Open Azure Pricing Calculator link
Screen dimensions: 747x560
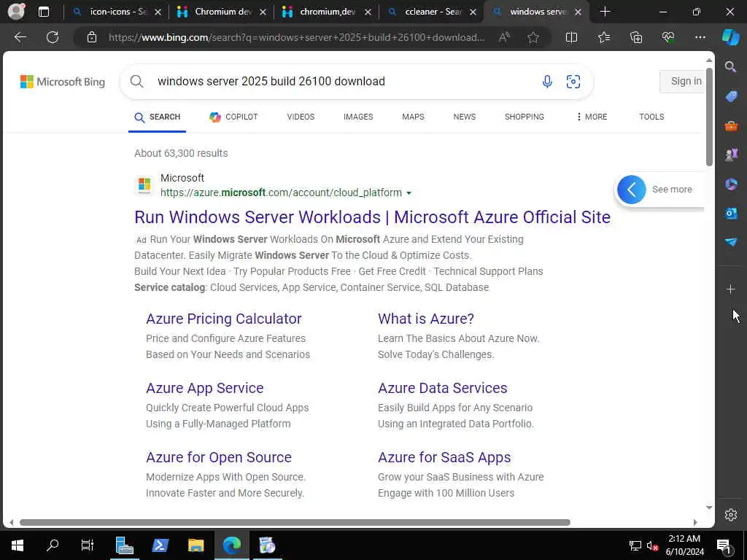pyautogui.click(x=223, y=319)
